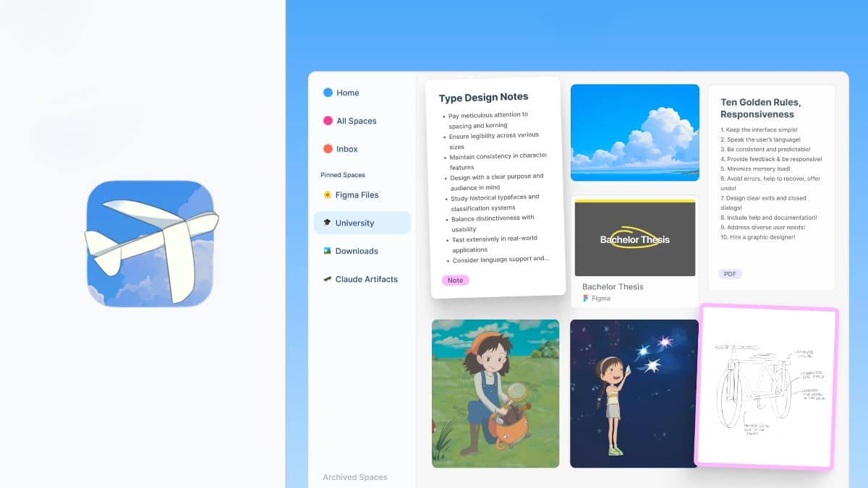Click rule "2. Speak the user's language!"

760,140
